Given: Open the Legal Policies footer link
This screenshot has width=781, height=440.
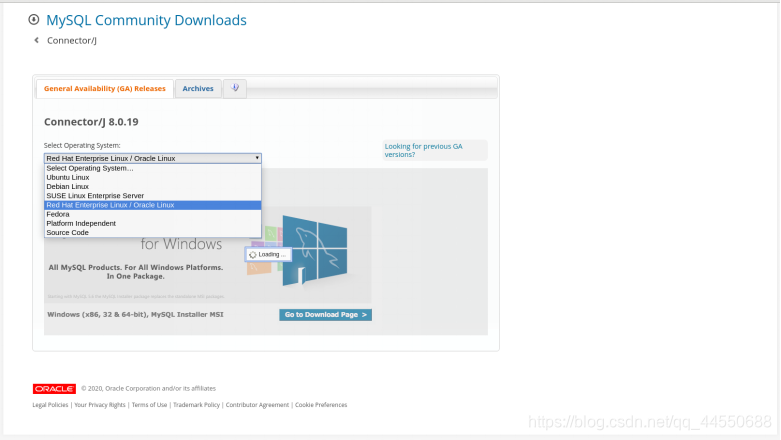Looking at the screenshot, I should click(50, 405).
